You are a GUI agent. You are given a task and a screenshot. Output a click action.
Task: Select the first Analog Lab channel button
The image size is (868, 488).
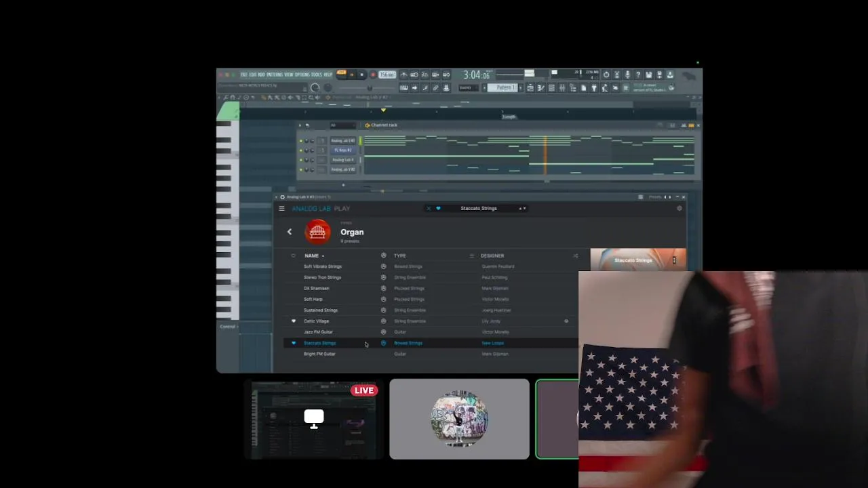[343, 141]
